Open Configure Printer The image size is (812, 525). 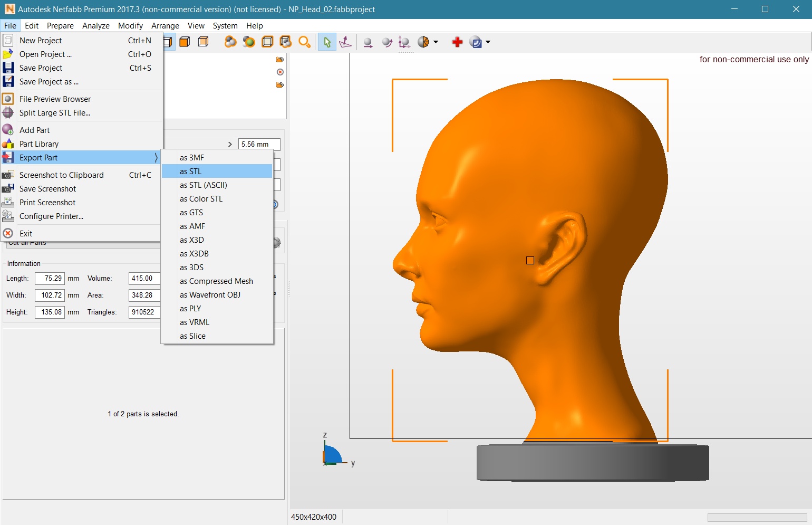[81, 216]
